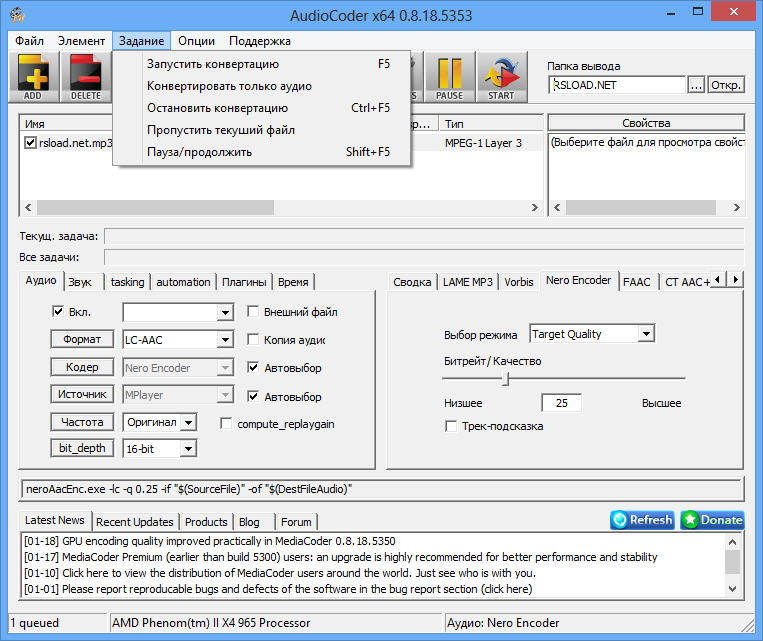Image resolution: width=763 pixels, height=641 pixels.
Task: Click the AudioCoder app icon in title bar
Action: (x=17, y=15)
